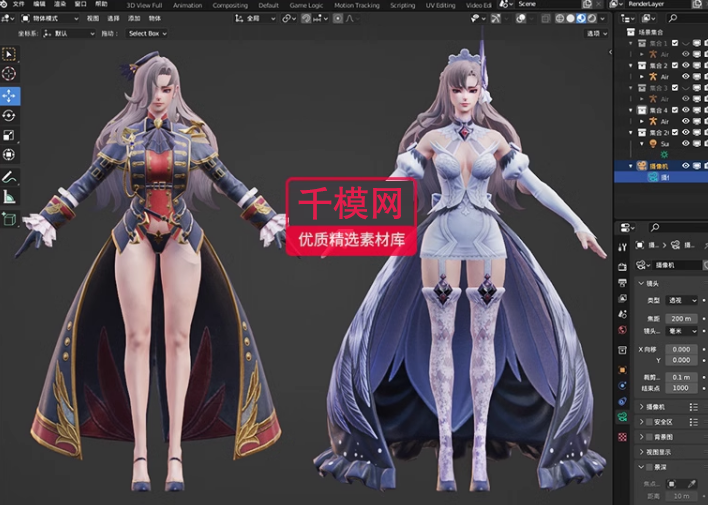The image size is (708, 505).
Task: Activate the Cursor tool
Action: click(9, 74)
